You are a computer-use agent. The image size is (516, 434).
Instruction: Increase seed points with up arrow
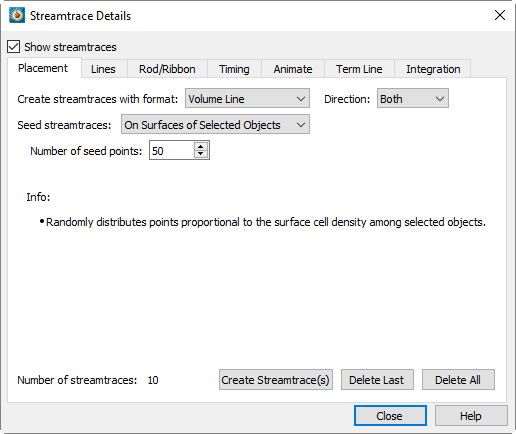(x=200, y=147)
